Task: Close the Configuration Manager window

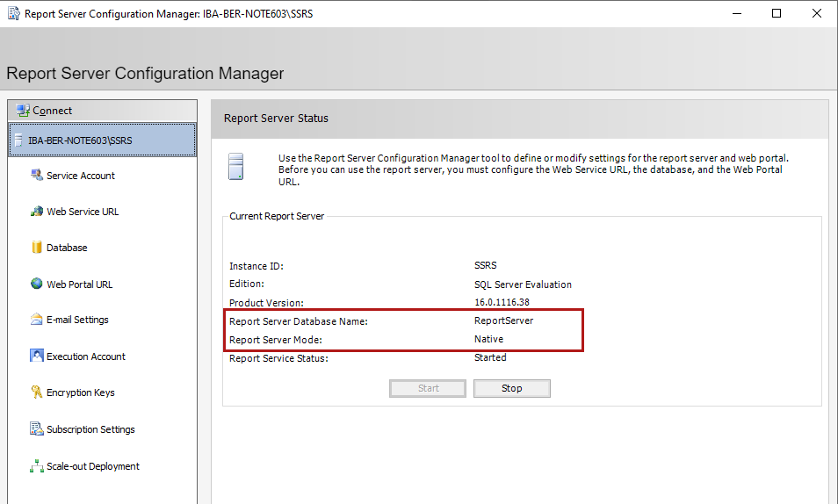Action: coord(817,13)
